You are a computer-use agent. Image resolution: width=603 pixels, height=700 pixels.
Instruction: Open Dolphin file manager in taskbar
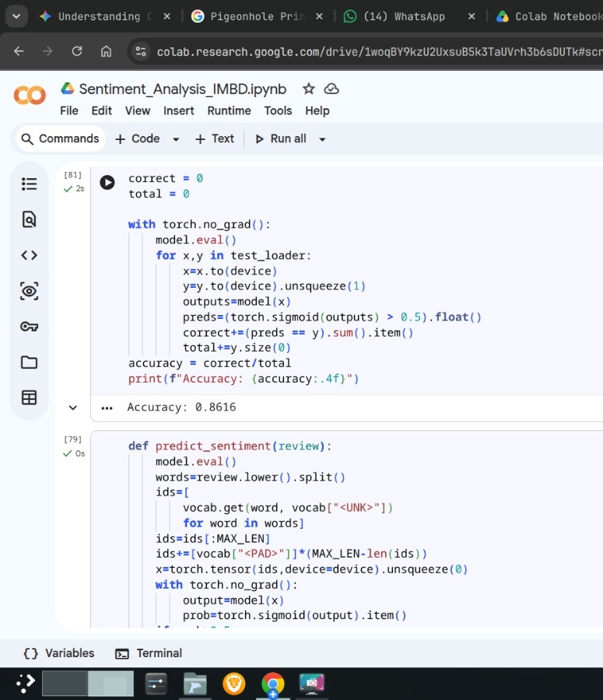pos(195,684)
